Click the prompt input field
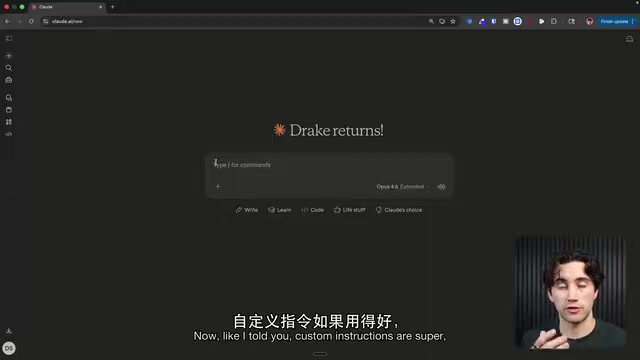This screenshot has height=360, width=640. [x=329, y=165]
